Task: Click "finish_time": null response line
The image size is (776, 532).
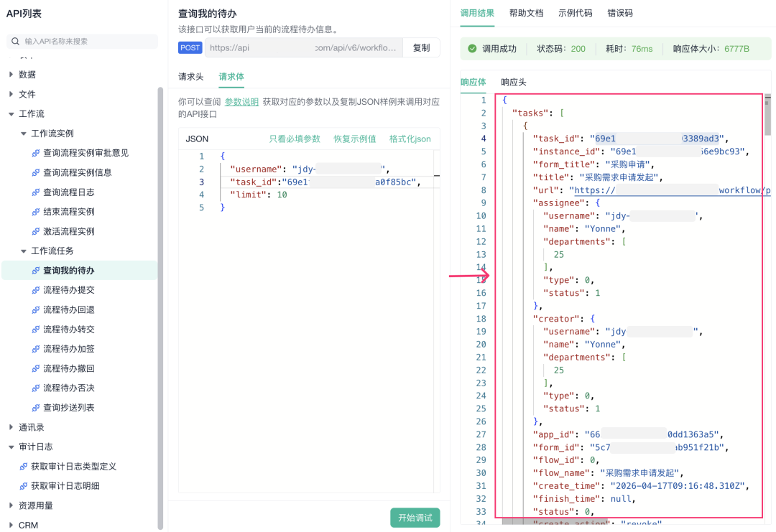Action: 584,499
